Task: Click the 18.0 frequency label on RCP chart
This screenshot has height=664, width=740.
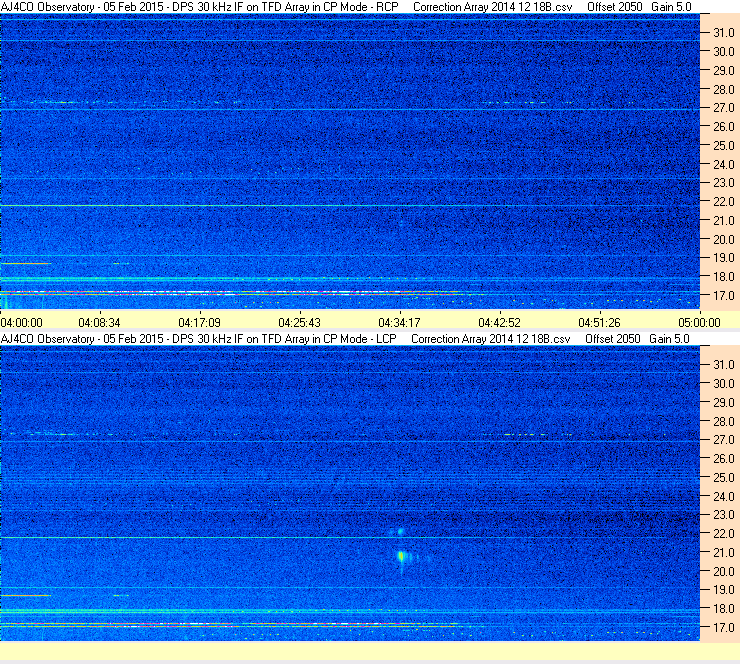Action: click(x=723, y=277)
